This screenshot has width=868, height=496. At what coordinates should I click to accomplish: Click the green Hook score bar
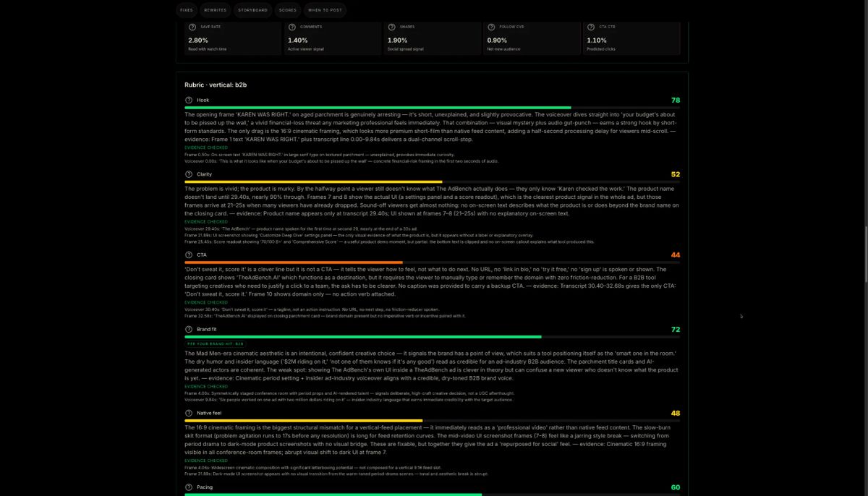[x=378, y=108]
